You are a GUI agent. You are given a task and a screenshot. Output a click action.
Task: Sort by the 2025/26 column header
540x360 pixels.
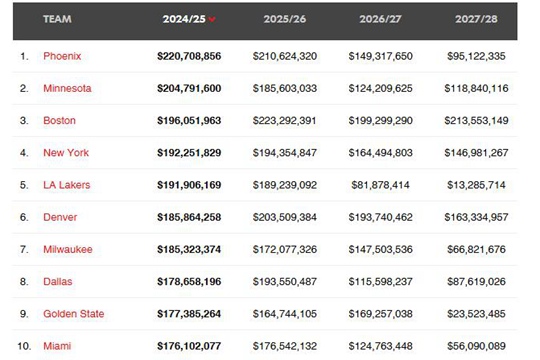pos(285,19)
